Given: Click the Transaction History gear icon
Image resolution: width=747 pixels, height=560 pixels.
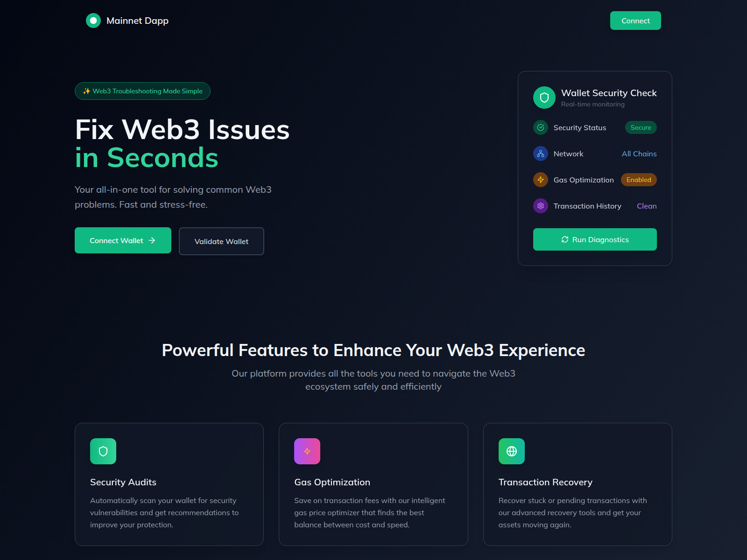Looking at the screenshot, I should click(x=541, y=206).
